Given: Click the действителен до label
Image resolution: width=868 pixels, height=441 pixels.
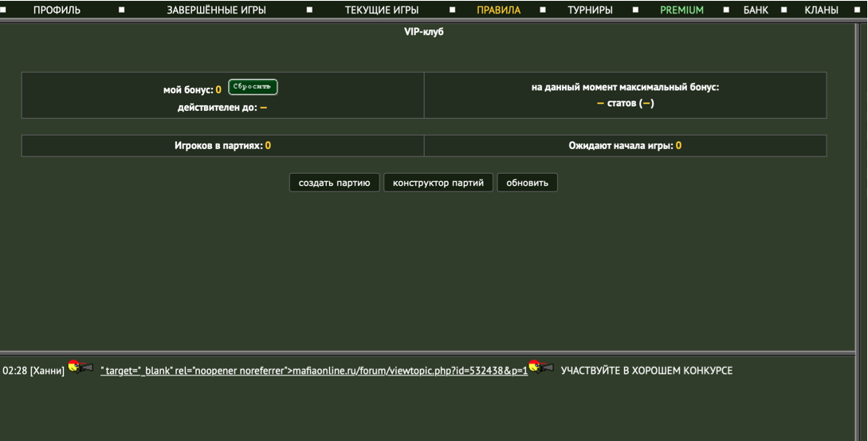Looking at the screenshot, I should (217, 108).
